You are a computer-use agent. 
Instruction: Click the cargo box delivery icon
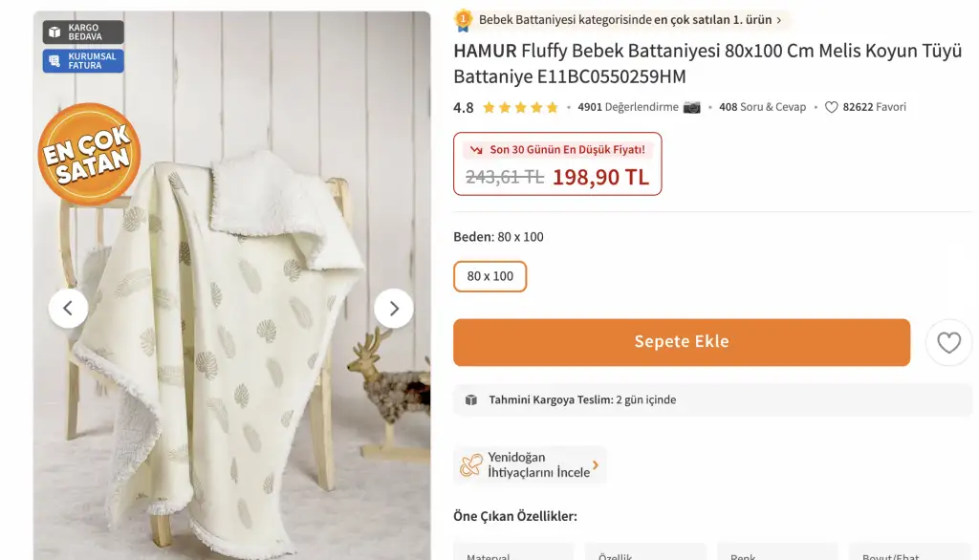tap(470, 400)
